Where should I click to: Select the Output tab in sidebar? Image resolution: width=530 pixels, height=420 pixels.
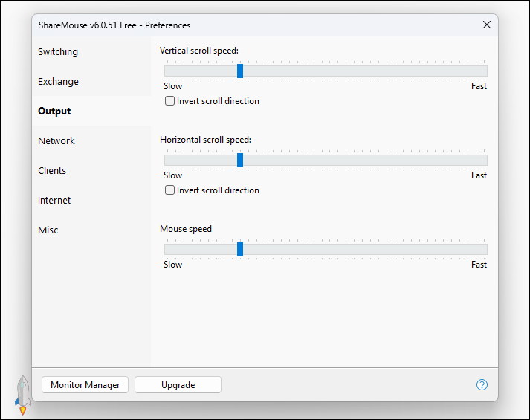55,112
